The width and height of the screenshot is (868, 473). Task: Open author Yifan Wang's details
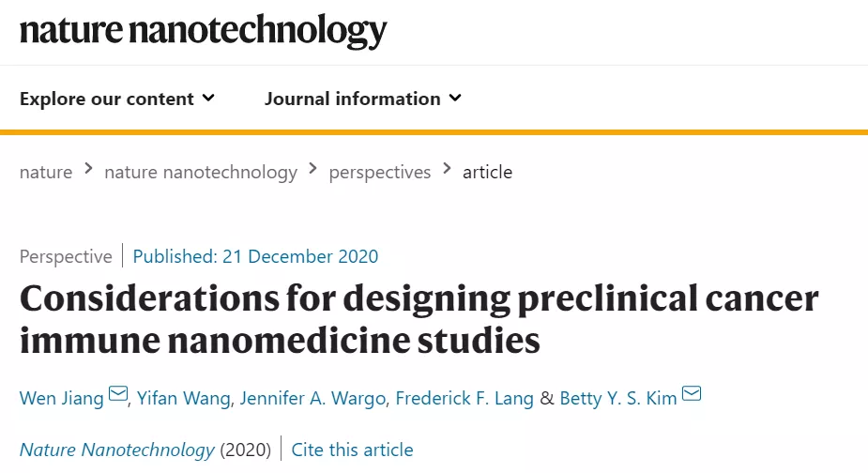pyautogui.click(x=182, y=398)
